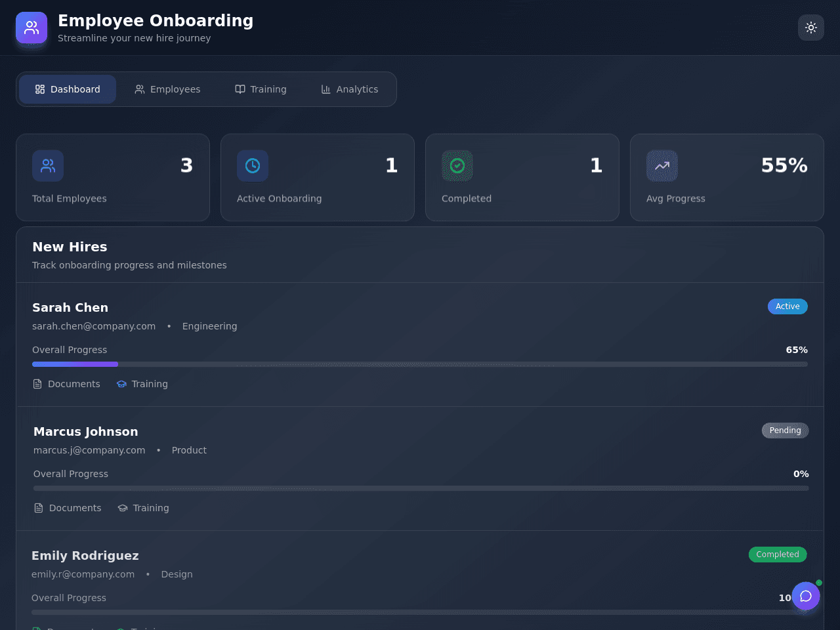Click the Dashboard tab grid icon
840x630 pixels.
pyautogui.click(x=40, y=89)
